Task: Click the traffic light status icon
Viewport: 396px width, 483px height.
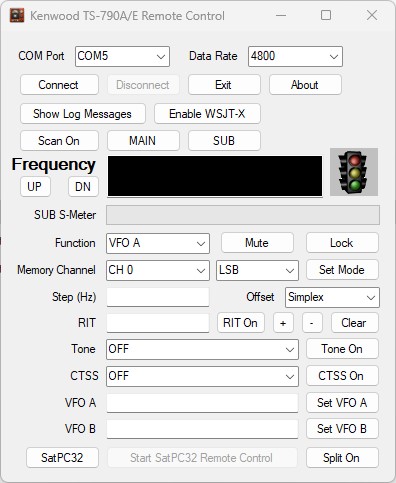Action: click(354, 172)
